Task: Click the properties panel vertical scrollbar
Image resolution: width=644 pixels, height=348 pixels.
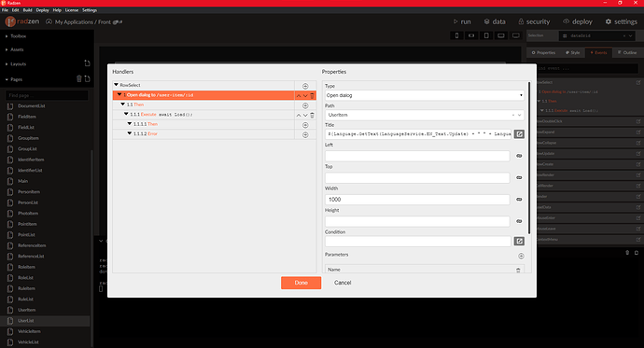Action: point(529,158)
